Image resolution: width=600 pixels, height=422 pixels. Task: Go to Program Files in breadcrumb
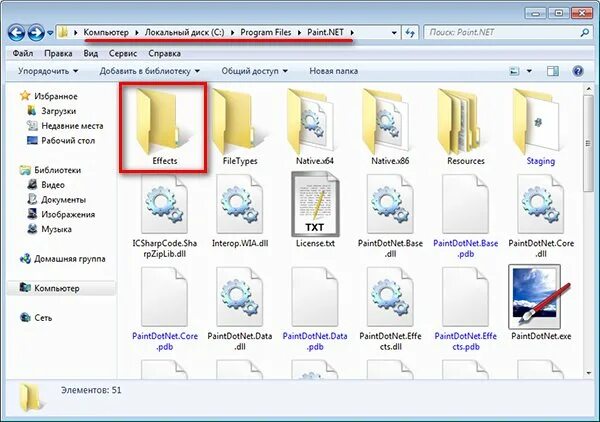click(266, 33)
